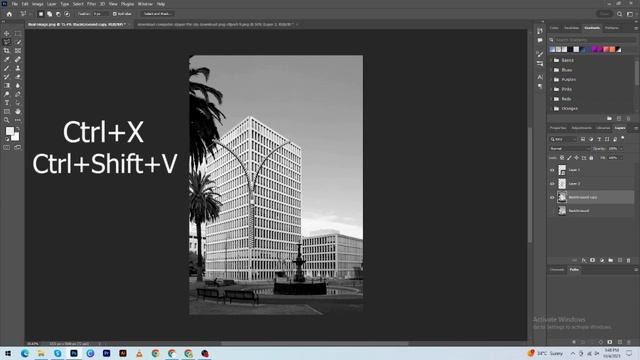This screenshot has width=640, height=360.
Task: Open the layer Fill dropdown arrow
Action: [621, 158]
